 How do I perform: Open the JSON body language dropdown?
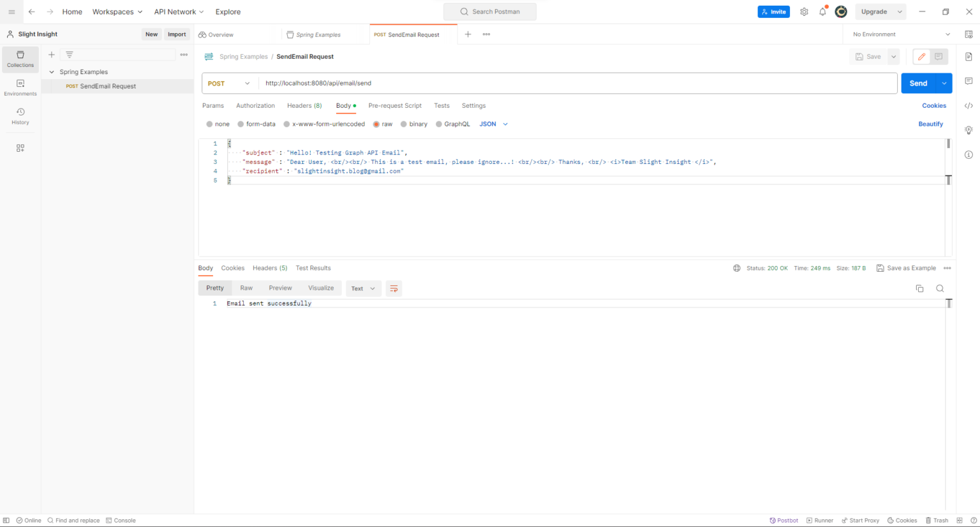pyautogui.click(x=493, y=124)
